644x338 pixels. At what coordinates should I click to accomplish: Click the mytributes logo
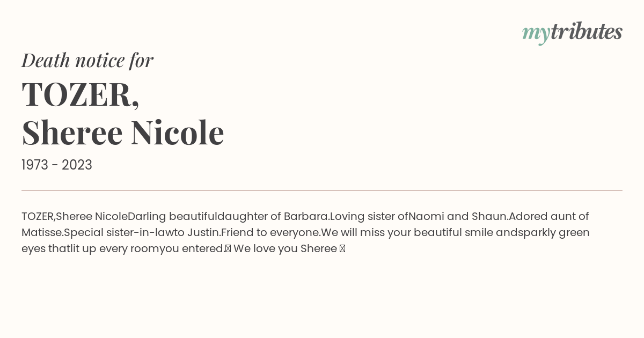(572, 32)
